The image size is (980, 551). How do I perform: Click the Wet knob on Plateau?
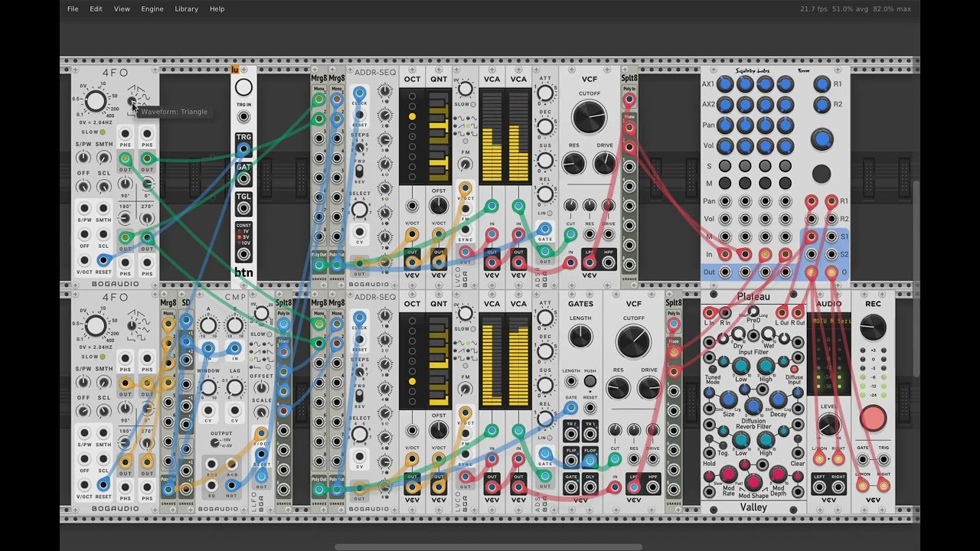769,334
